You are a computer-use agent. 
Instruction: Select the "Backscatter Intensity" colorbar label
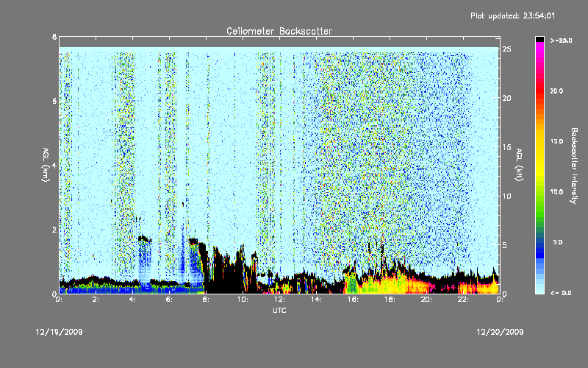pos(574,166)
